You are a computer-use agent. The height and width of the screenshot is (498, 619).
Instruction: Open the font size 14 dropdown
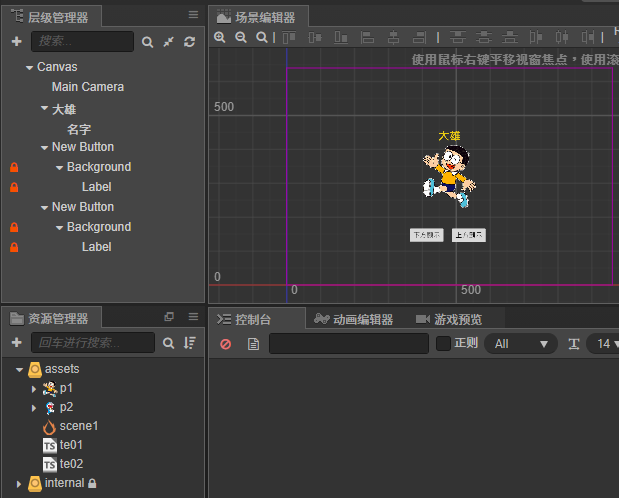click(x=604, y=344)
